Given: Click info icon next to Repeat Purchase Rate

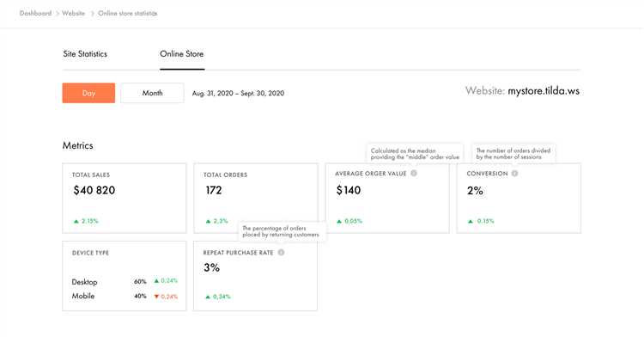Looking at the screenshot, I should [281, 253].
